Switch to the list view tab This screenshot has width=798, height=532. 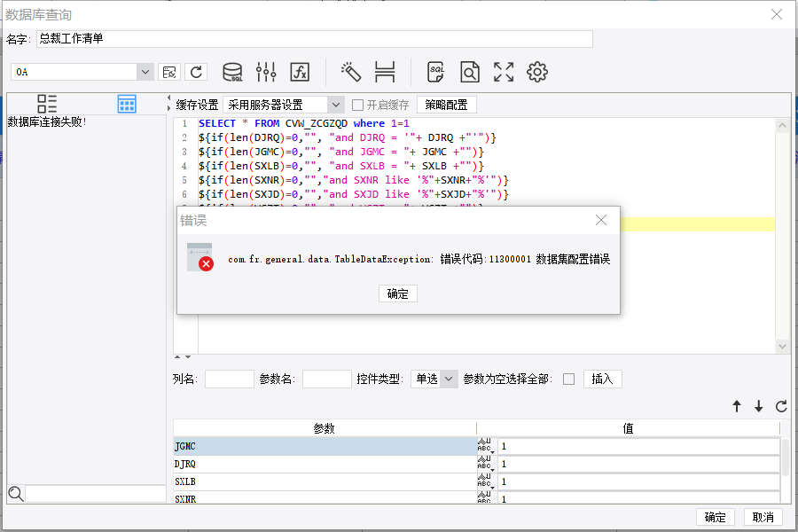click(x=47, y=104)
